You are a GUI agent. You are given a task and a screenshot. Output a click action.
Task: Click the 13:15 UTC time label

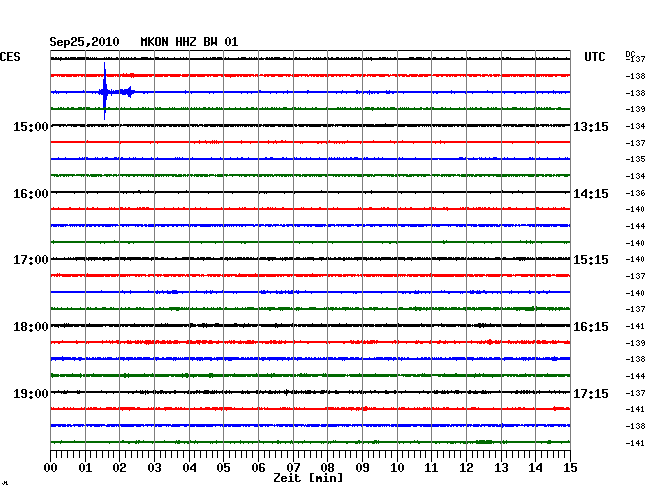pyautogui.click(x=591, y=127)
